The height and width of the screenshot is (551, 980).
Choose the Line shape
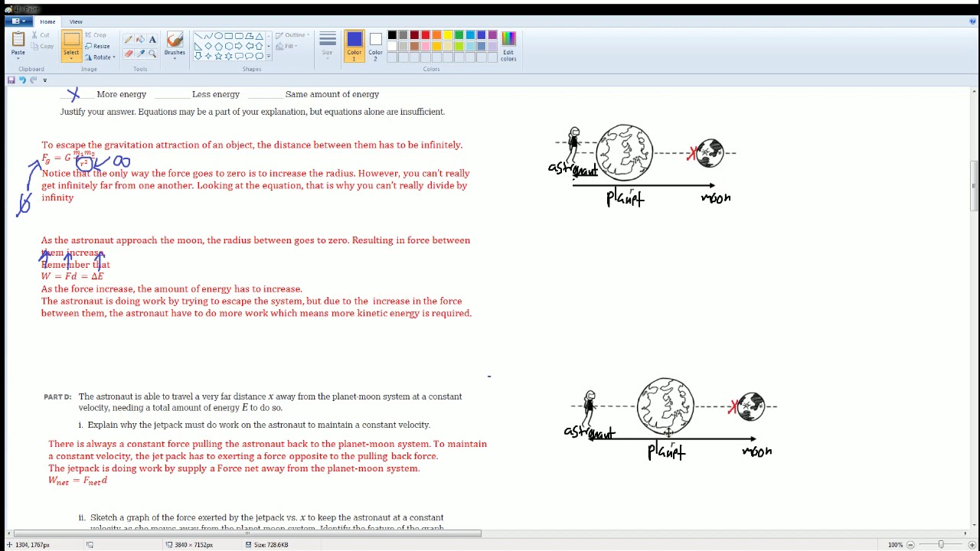click(x=198, y=35)
